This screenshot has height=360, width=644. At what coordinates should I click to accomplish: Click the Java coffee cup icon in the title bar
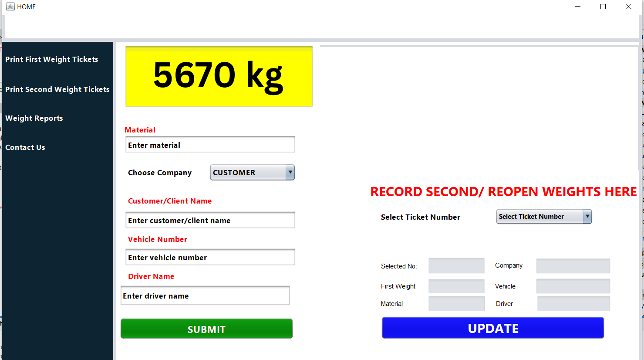10,7
